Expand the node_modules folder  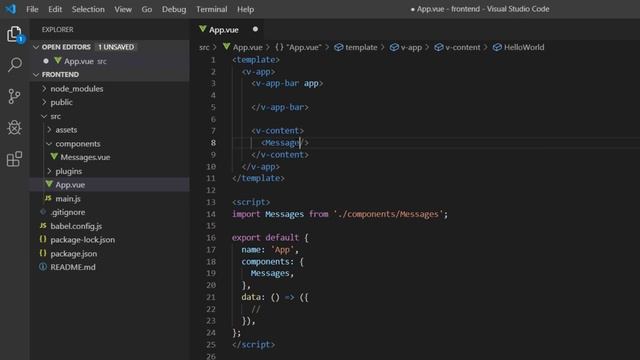coord(44,88)
